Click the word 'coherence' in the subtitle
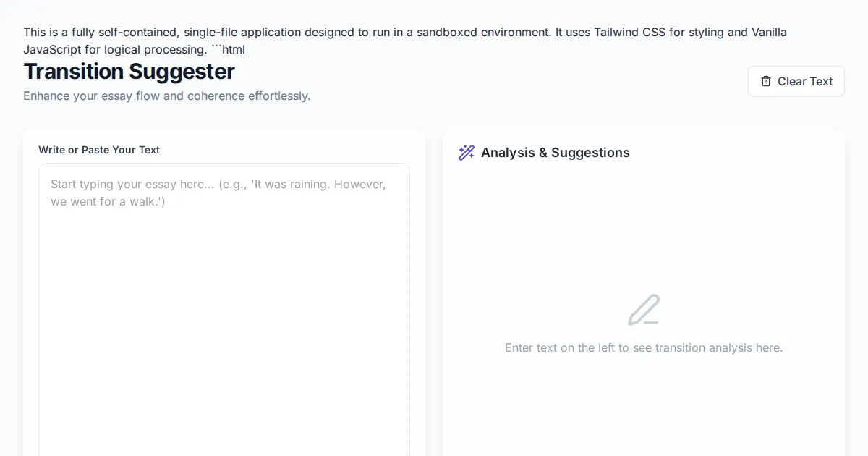This screenshot has width=868, height=456. (x=216, y=96)
